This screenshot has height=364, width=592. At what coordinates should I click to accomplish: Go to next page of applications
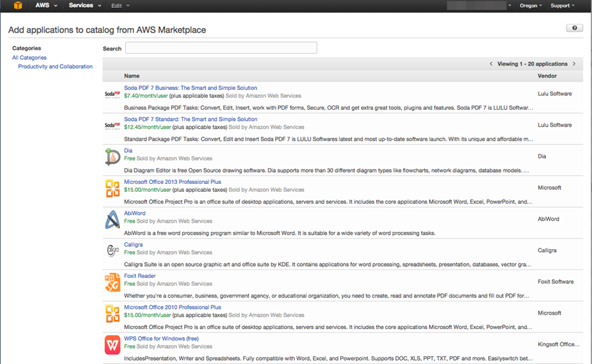574,64
